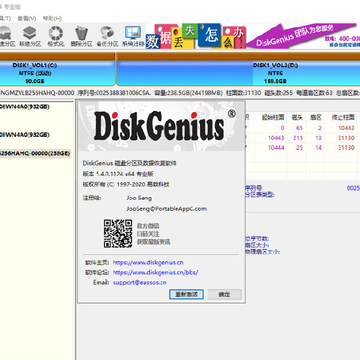Click the 31130 cell in the 10444 row
The image size is (360, 360).
click(x=346, y=148)
